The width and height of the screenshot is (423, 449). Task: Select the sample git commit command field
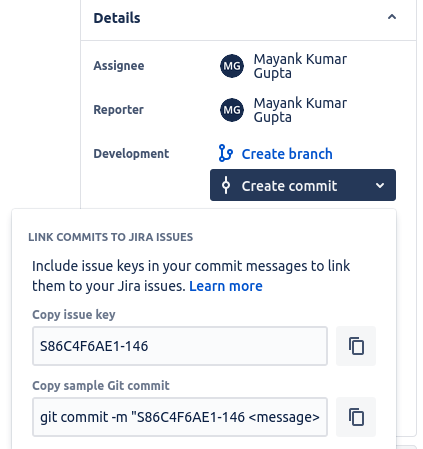[180, 417]
